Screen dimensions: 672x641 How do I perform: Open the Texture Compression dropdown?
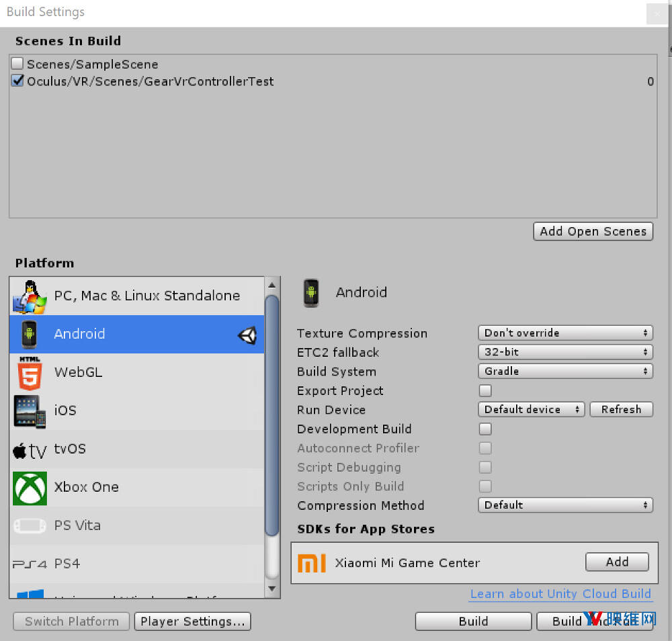coord(564,333)
